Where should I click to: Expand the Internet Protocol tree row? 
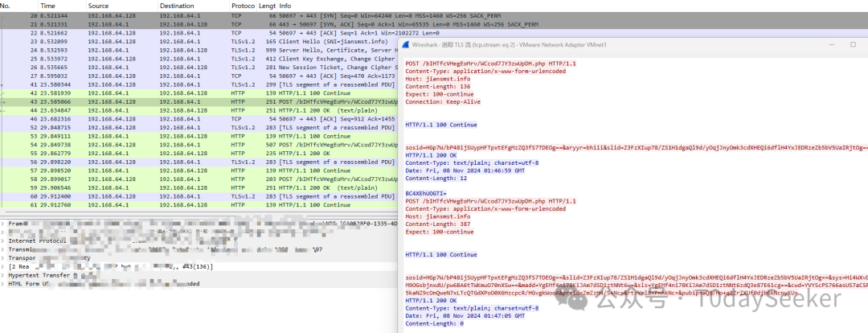coord(2,240)
